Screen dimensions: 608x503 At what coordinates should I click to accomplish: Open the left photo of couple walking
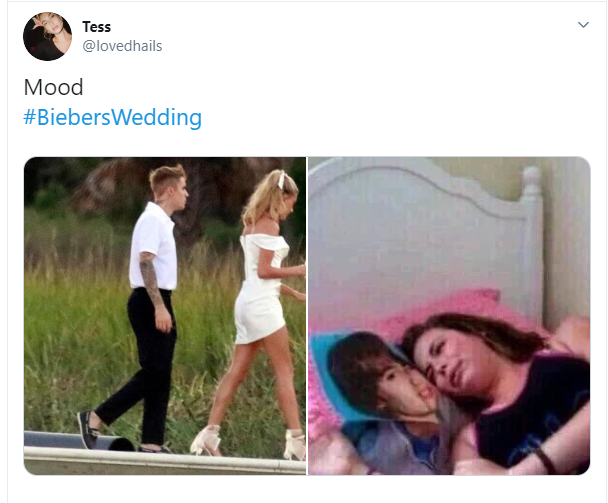[165, 316]
